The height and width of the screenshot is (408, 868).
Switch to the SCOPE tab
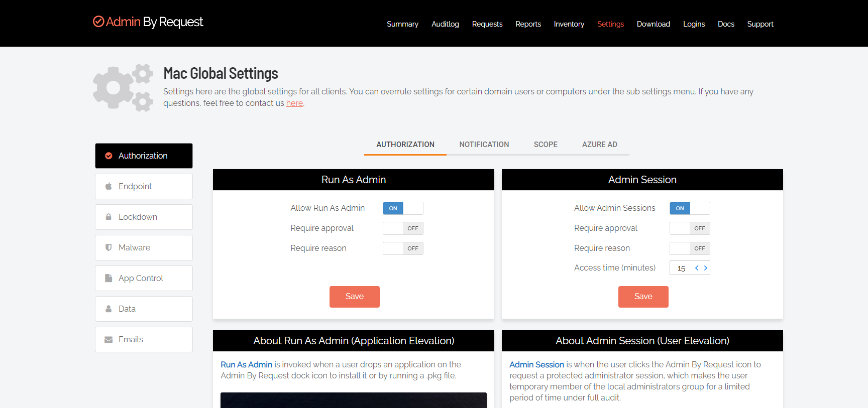point(546,145)
